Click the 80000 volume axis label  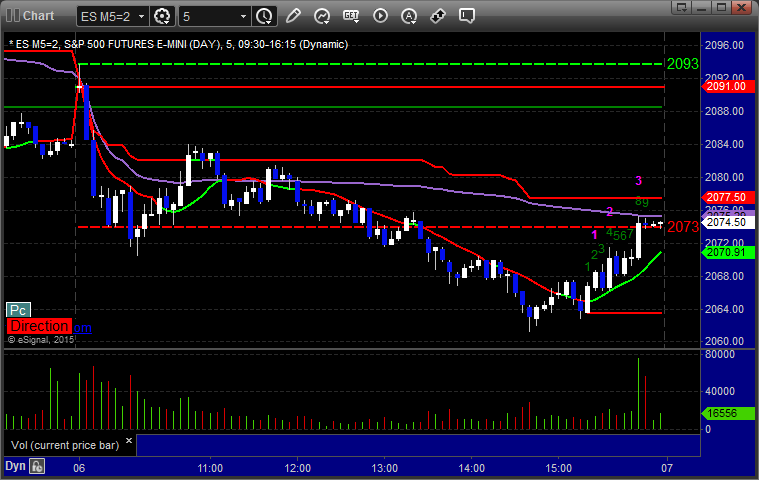[x=720, y=354]
